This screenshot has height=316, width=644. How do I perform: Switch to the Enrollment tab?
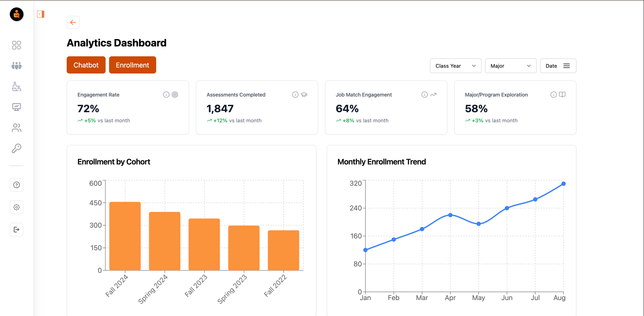(132, 65)
